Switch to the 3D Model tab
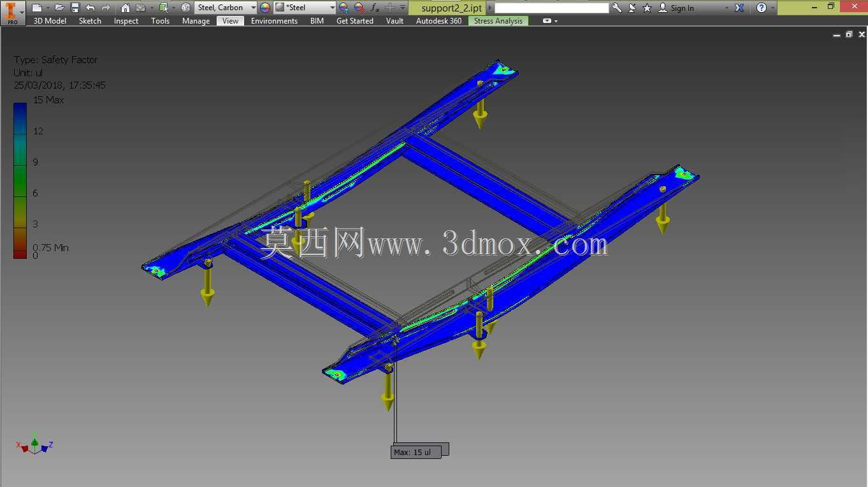The image size is (868, 487). 50,21
